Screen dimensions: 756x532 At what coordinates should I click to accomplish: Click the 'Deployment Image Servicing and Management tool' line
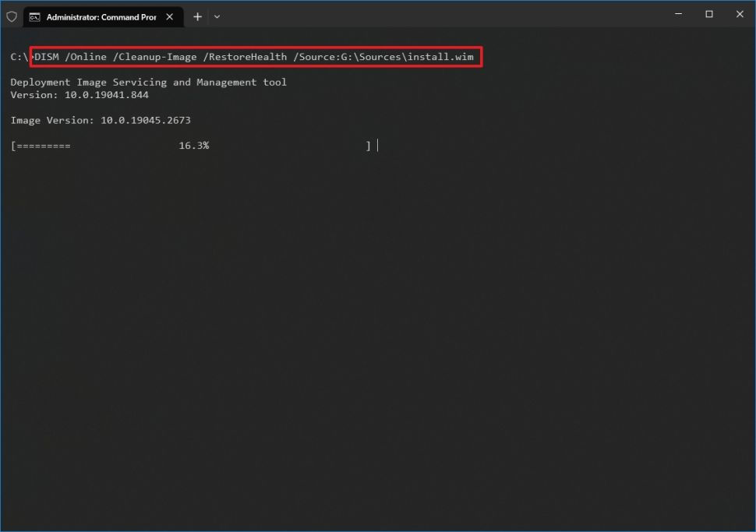(149, 83)
